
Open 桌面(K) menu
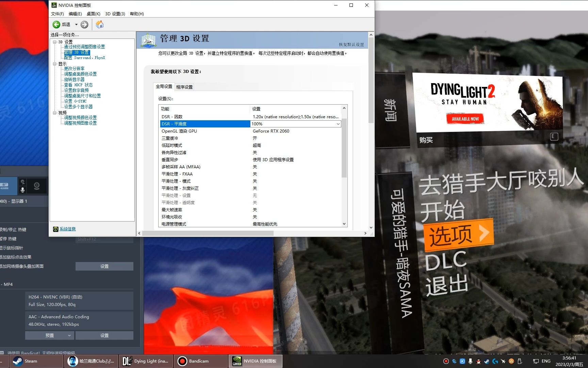93,14
